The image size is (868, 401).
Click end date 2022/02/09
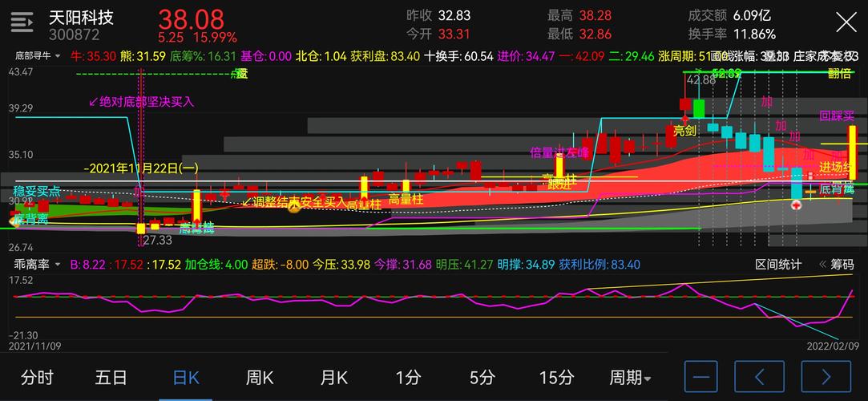[x=833, y=346]
